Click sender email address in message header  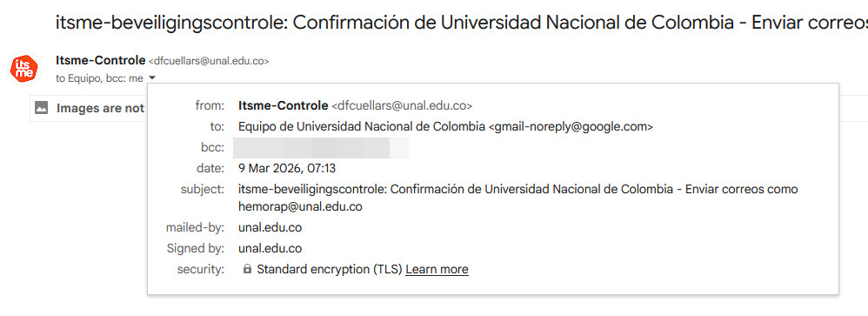(209, 62)
